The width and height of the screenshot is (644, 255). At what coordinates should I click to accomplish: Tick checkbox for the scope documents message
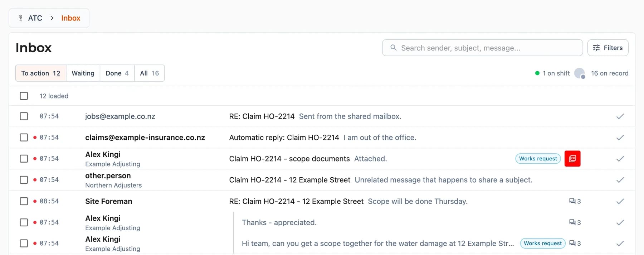24,159
